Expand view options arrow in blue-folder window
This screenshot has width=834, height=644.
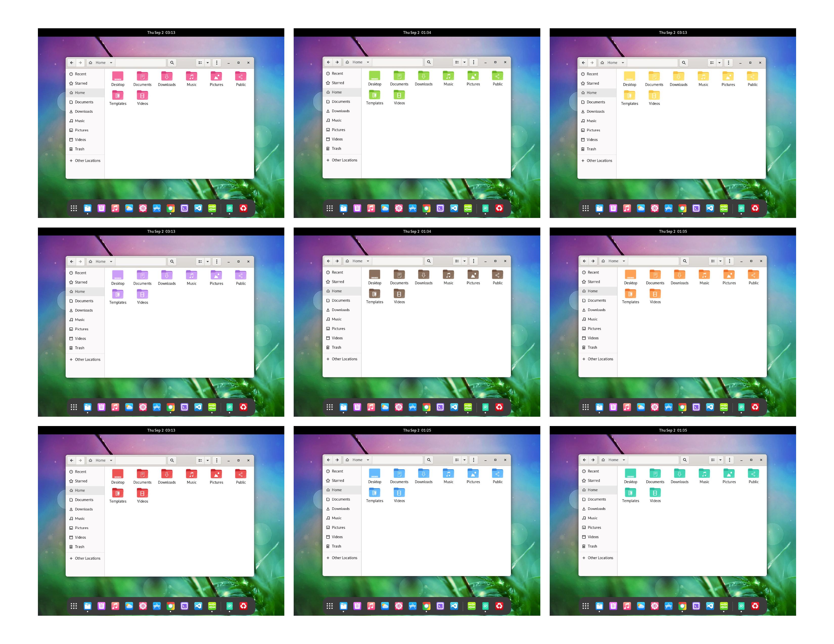(465, 460)
